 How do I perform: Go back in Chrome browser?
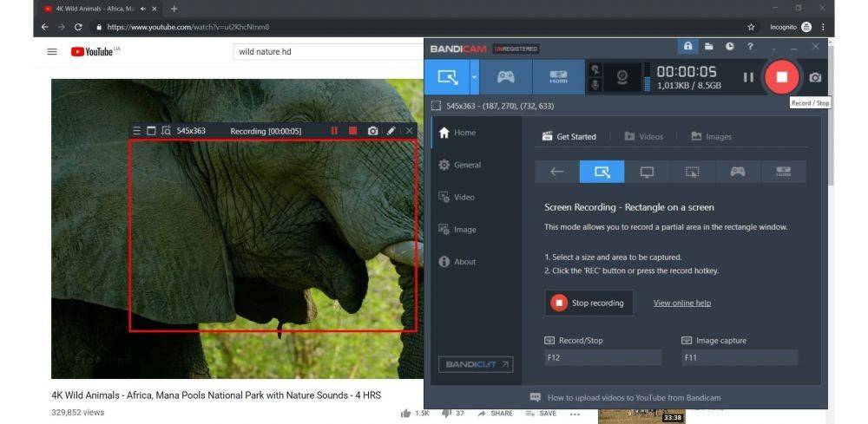tap(45, 27)
